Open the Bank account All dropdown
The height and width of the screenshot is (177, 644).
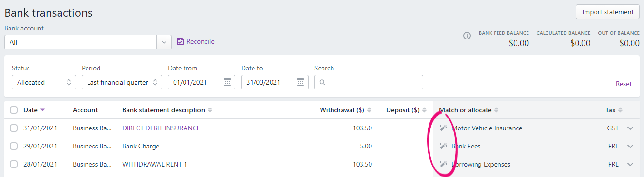(x=88, y=42)
